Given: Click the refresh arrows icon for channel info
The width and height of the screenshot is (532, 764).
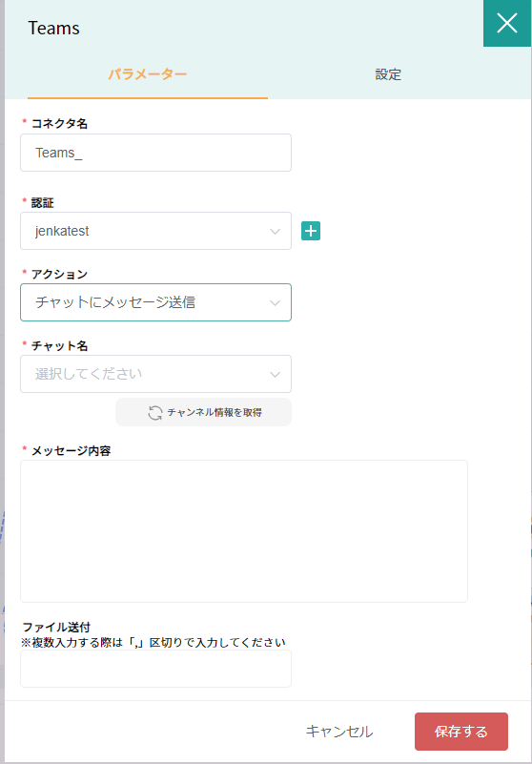Looking at the screenshot, I should pyautogui.click(x=154, y=413).
